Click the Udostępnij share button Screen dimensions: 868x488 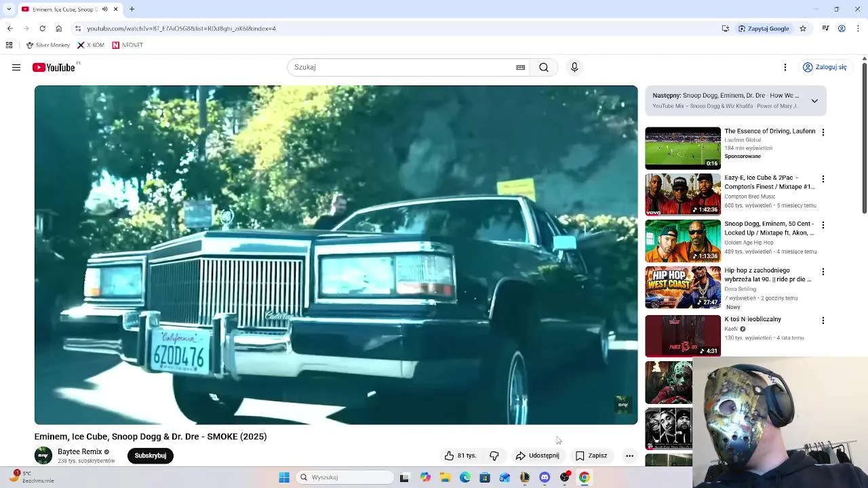[x=537, y=455]
